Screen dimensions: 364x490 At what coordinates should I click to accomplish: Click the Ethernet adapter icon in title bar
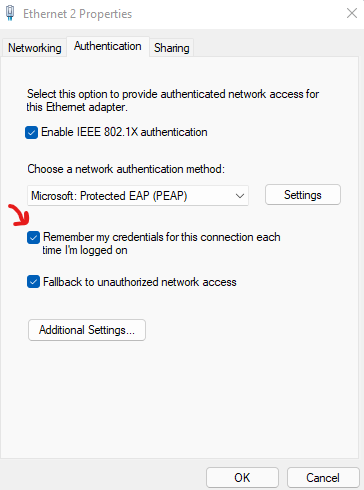tap(10, 13)
